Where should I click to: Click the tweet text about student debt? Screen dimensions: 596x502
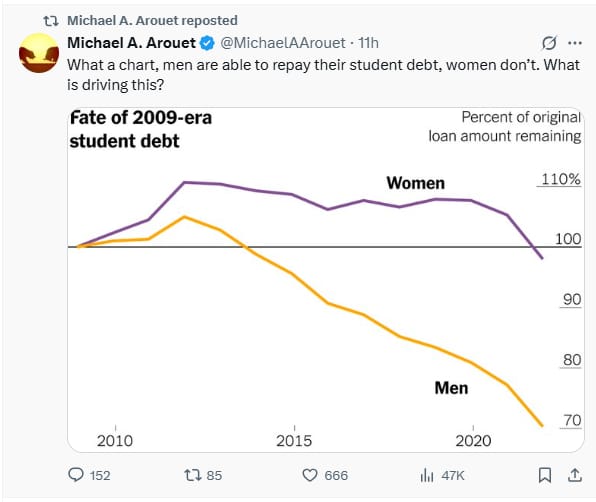pyautogui.click(x=323, y=75)
